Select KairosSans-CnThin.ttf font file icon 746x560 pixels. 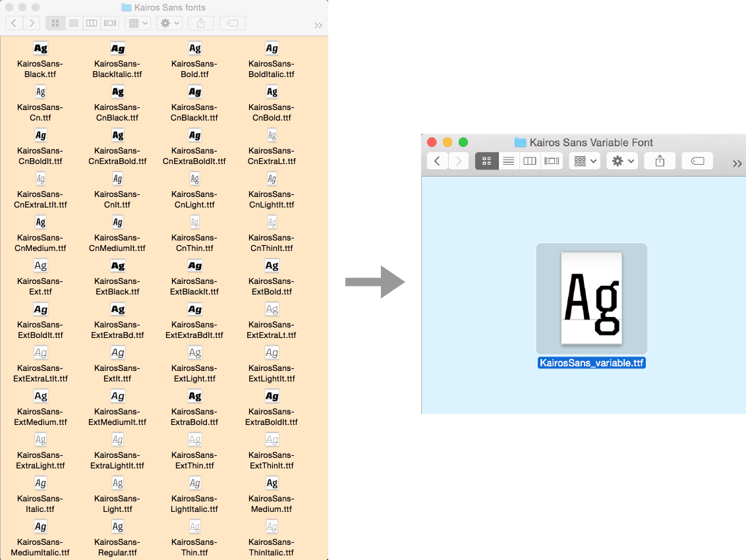click(194, 222)
